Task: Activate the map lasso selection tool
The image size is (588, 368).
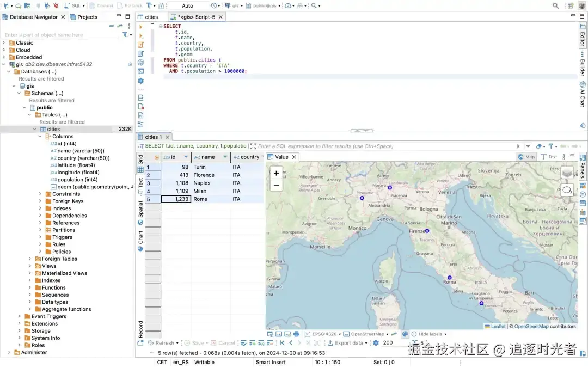Action: tap(567, 190)
